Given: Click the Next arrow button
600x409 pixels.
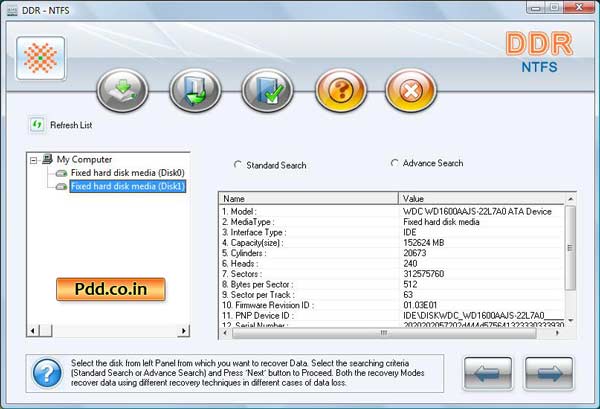Looking at the screenshot, I should (549, 373).
